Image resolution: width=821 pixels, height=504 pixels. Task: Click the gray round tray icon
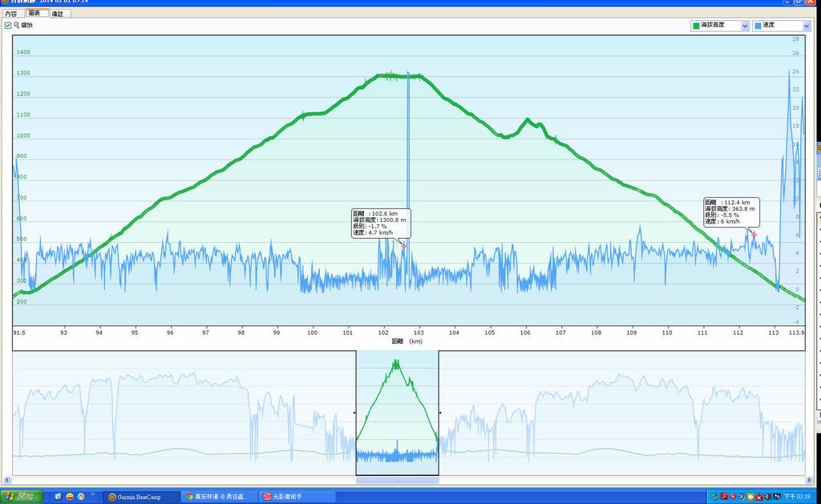point(741,497)
